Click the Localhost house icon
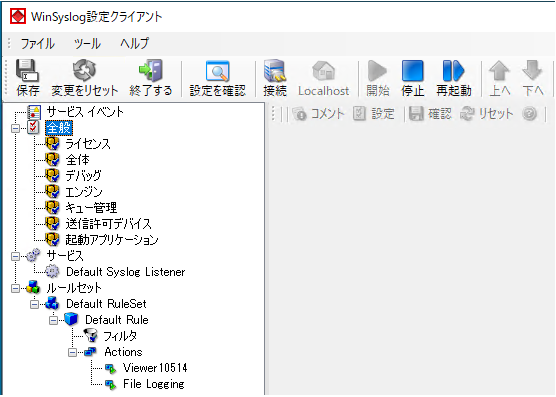 point(323,71)
